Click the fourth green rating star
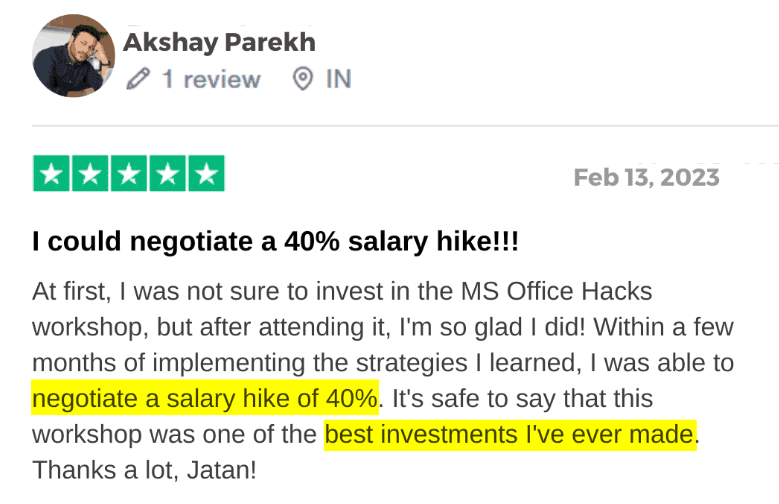This screenshot has height=504, width=779. [x=167, y=174]
